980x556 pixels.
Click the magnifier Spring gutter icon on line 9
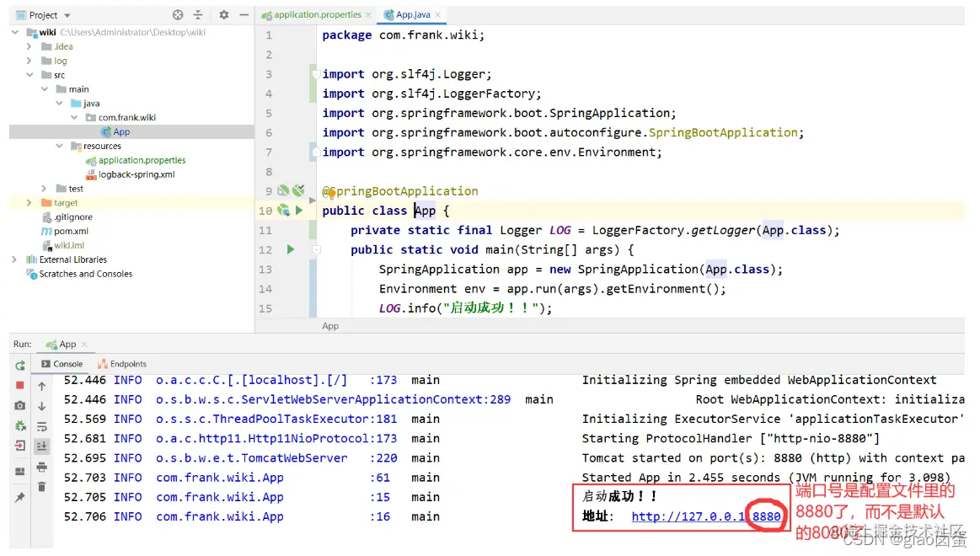283,190
